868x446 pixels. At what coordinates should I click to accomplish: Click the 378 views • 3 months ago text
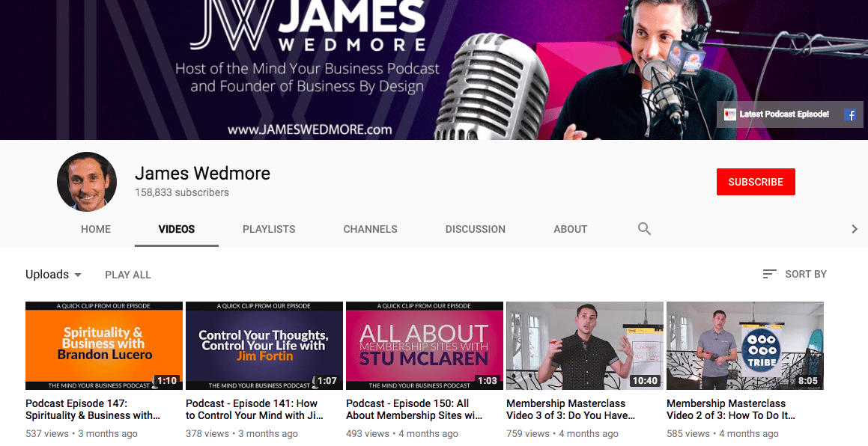coord(242,434)
